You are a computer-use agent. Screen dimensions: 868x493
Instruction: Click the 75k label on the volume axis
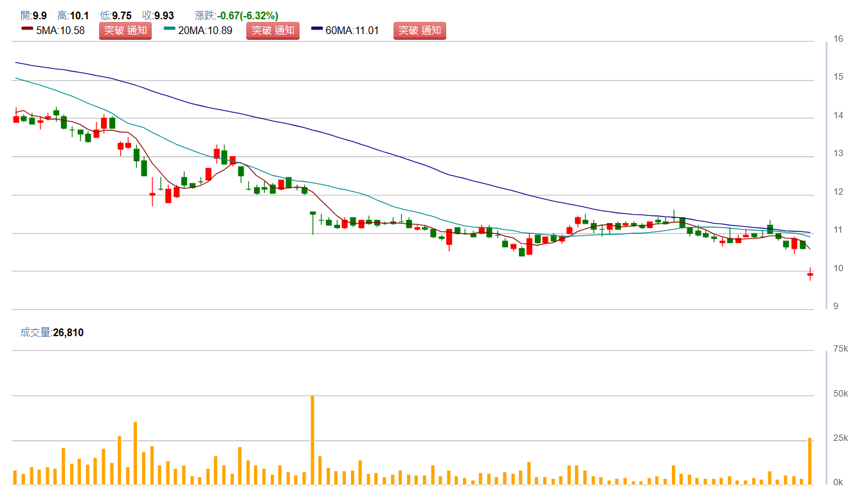tap(840, 349)
